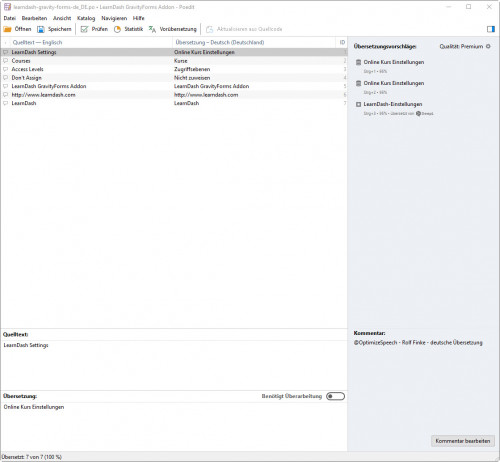The image size is (500, 462).
Task: Open a file with the Öffnen folder icon
Action: pyautogui.click(x=7, y=29)
